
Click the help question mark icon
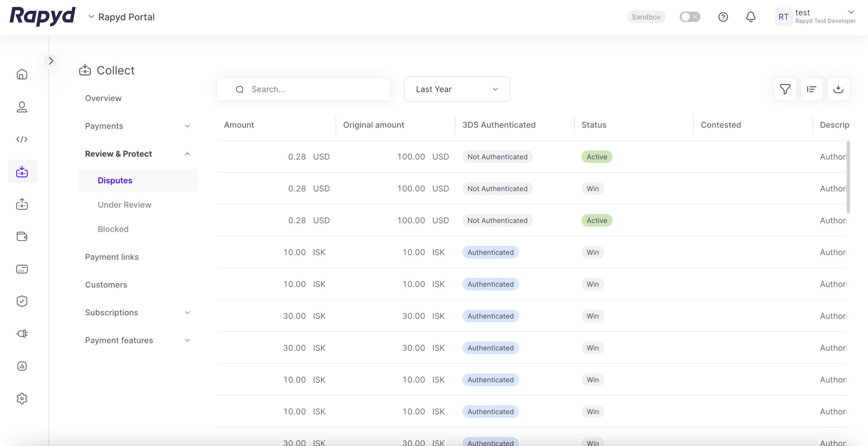coord(723,17)
